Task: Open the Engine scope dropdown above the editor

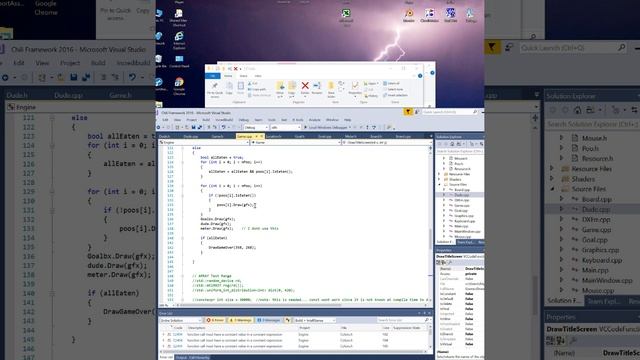Action: pyautogui.click(x=204, y=142)
